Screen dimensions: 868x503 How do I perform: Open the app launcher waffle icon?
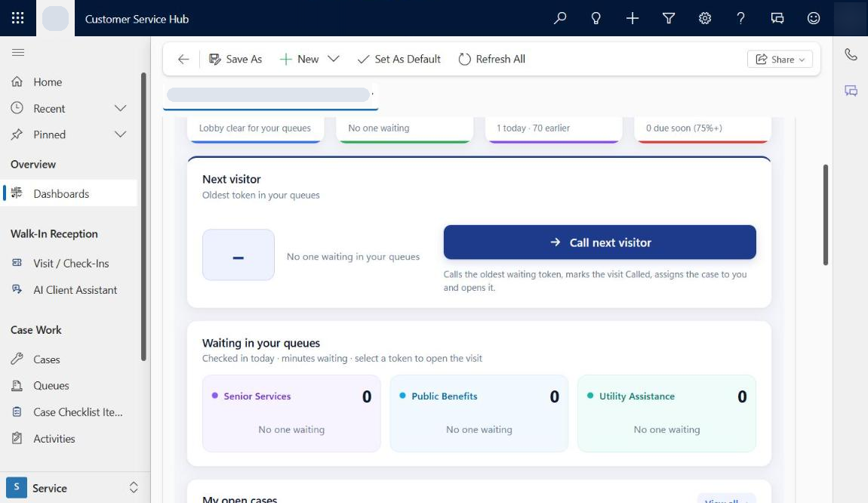coord(17,18)
